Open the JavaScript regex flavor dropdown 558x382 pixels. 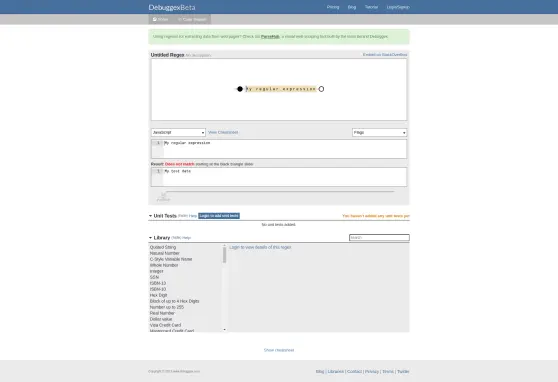coord(178,132)
